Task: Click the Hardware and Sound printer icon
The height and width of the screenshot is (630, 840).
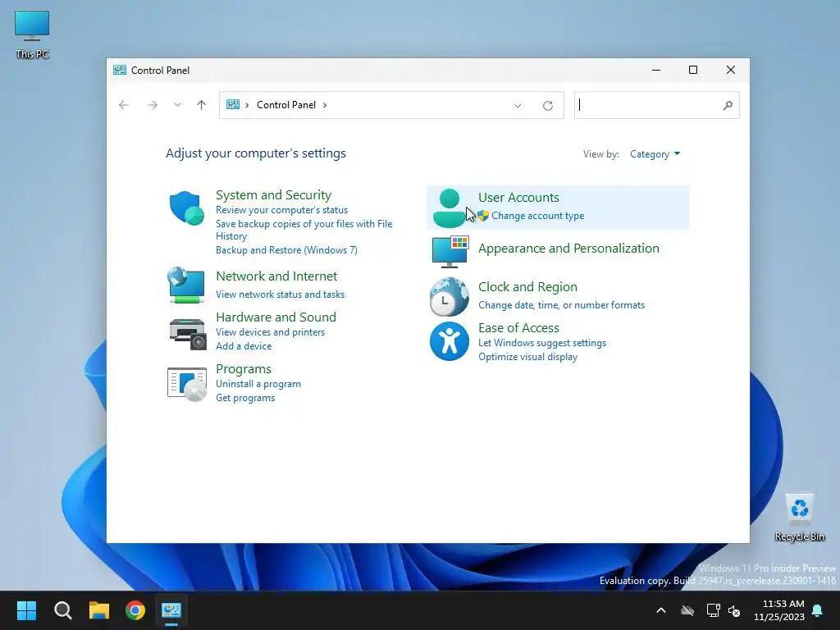Action: pyautogui.click(x=188, y=335)
